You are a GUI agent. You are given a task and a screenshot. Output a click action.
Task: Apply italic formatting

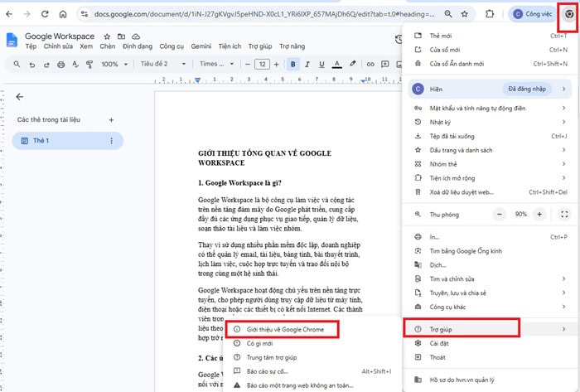point(307,65)
